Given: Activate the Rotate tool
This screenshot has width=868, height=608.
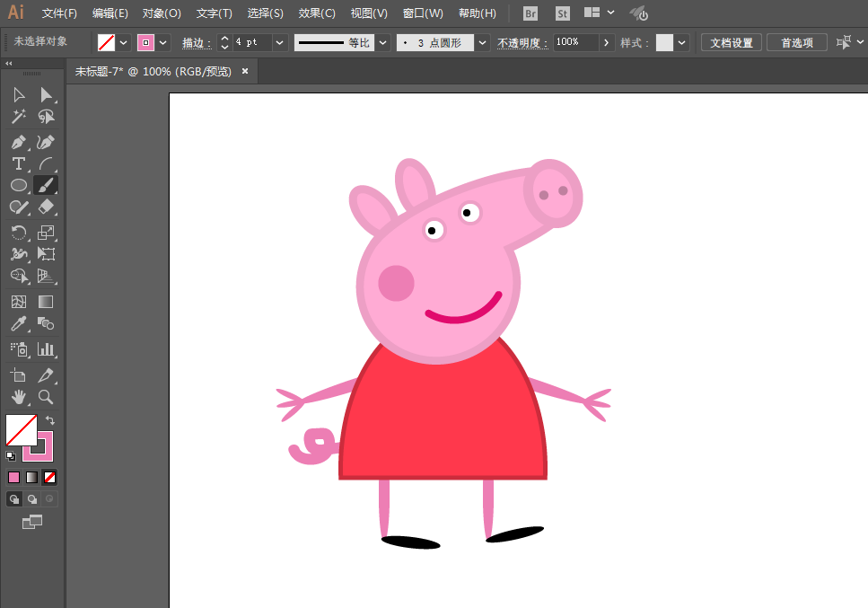Looking at the screenshot, I should click(x=19, y=233).
